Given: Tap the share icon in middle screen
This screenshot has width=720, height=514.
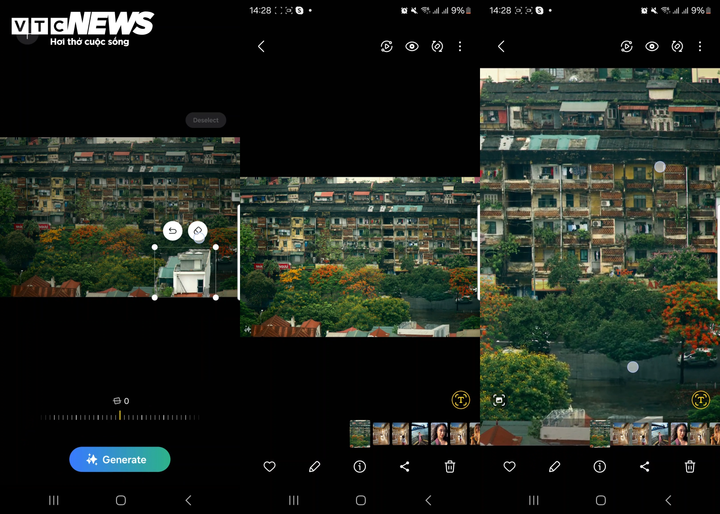Looking at the screenshot, I should 405,466.
